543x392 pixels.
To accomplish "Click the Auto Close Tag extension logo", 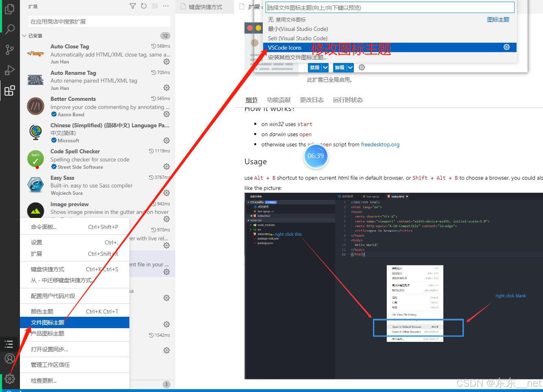I will point(35,53).
